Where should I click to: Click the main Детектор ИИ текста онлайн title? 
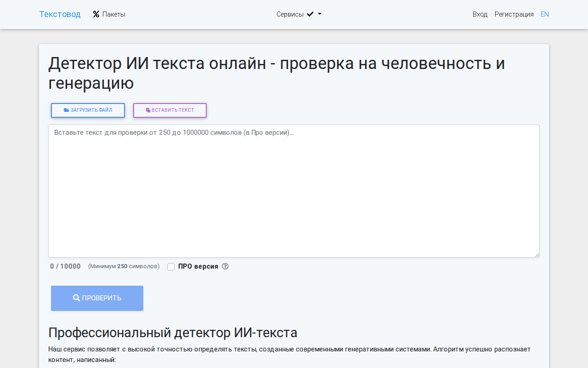[277, 73]
